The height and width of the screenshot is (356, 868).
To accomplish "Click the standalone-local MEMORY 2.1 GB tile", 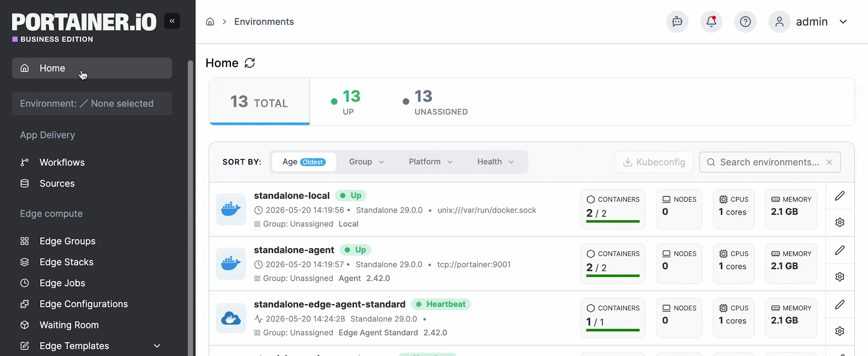I will click(791, 209).
